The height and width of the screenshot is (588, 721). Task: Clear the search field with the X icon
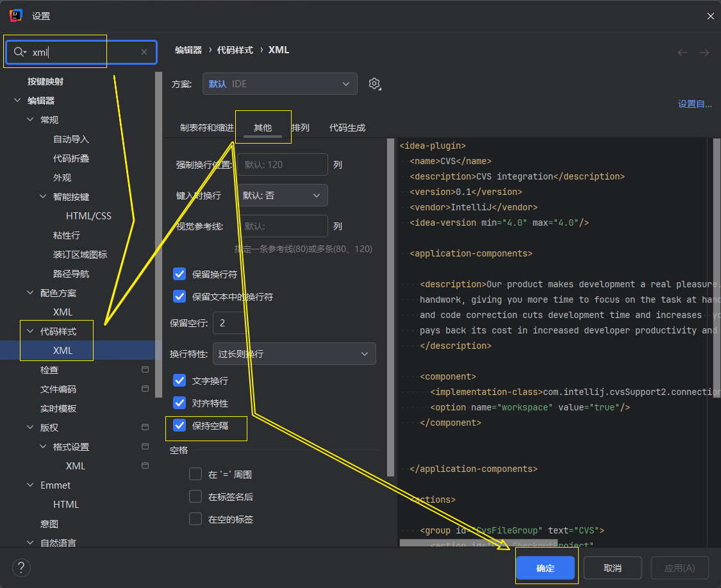(x=144, y=53)
